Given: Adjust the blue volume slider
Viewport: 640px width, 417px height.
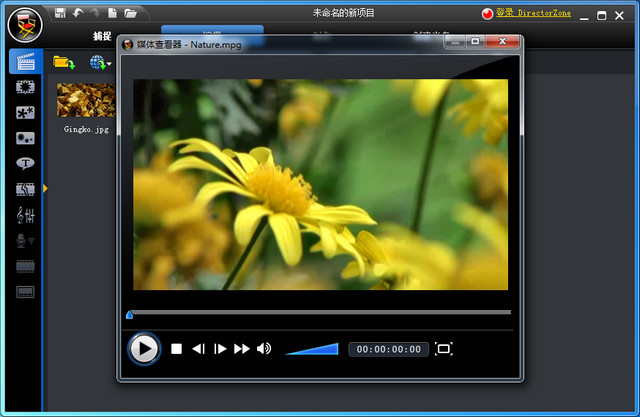Looking at the screenshot, I should (x=312, y=349).
